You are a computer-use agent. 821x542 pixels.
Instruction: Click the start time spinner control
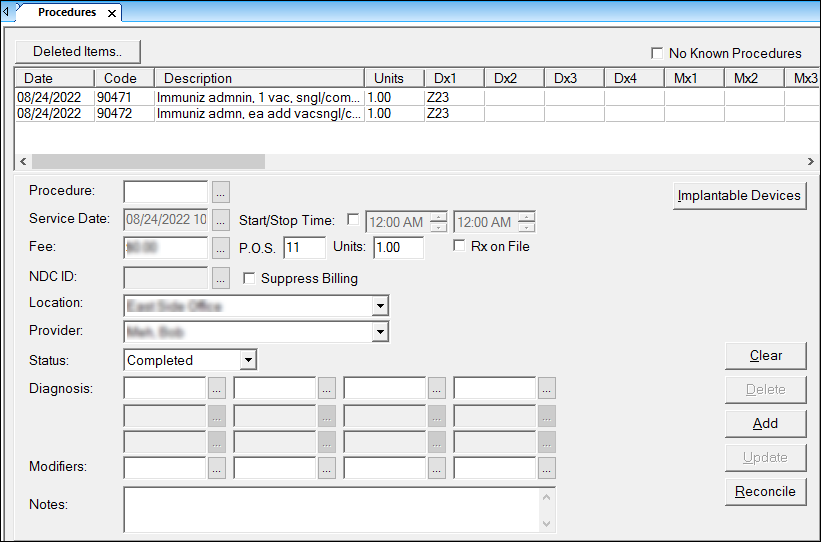pyautogui.click(x=438, y=222)
